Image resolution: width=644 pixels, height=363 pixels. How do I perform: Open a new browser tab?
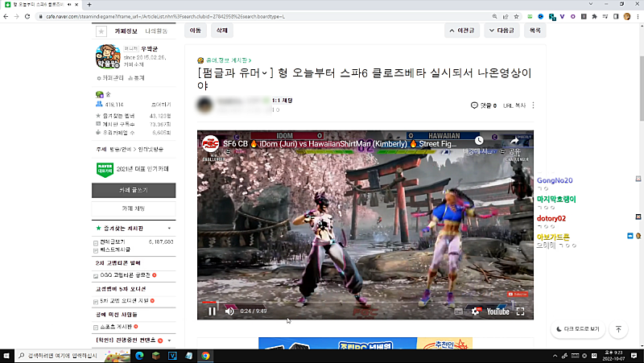point(89,5)
